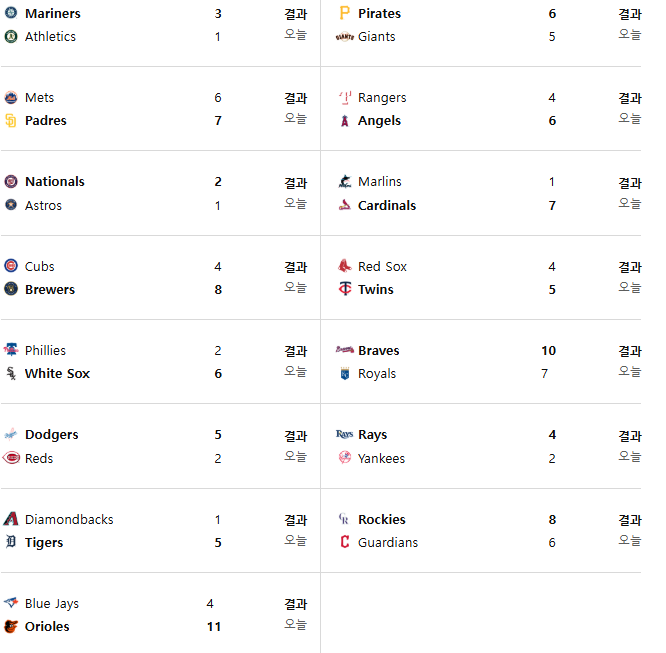View 결과 for Mets vs Padres game
This screenshot has width=666, height=653.
[296, 98]
